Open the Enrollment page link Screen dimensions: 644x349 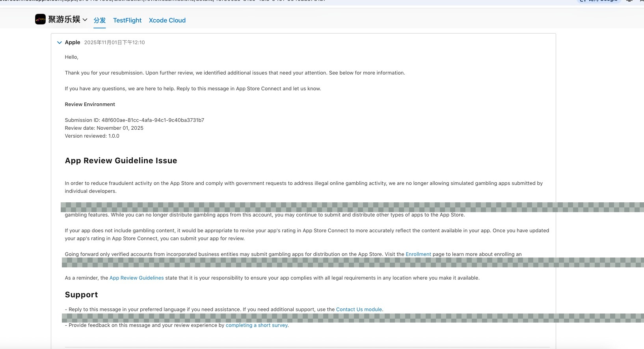[x=418, y=254]
